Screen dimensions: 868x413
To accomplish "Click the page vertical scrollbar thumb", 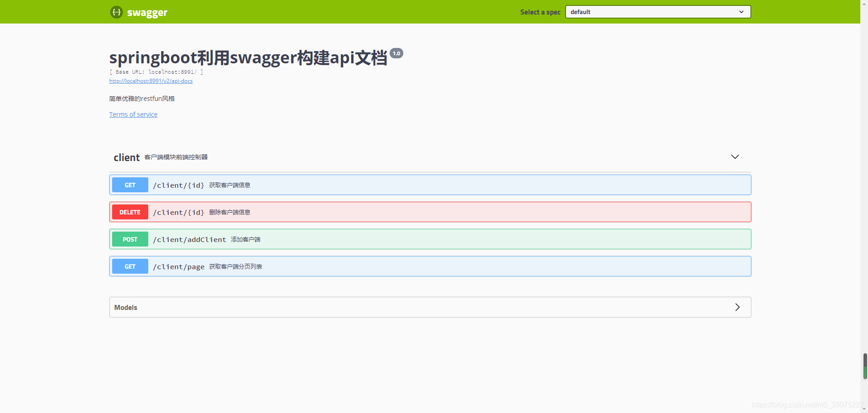I will (x=865, y=366).
